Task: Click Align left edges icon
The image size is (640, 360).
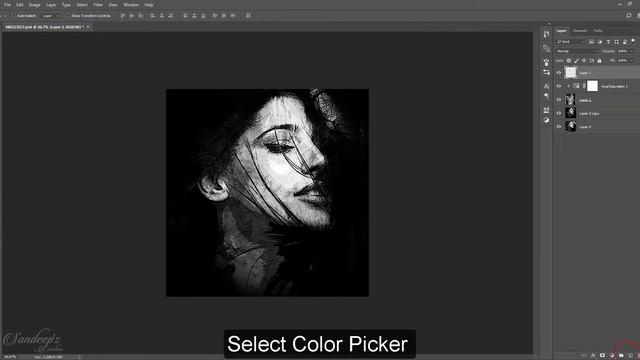Action: (153, 16)
